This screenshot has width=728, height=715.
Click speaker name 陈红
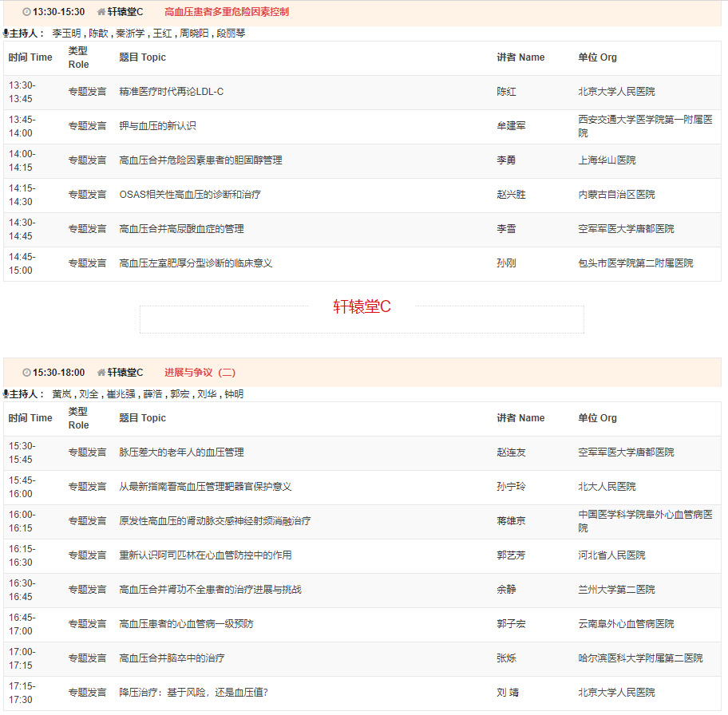click(x=506, y=92)
